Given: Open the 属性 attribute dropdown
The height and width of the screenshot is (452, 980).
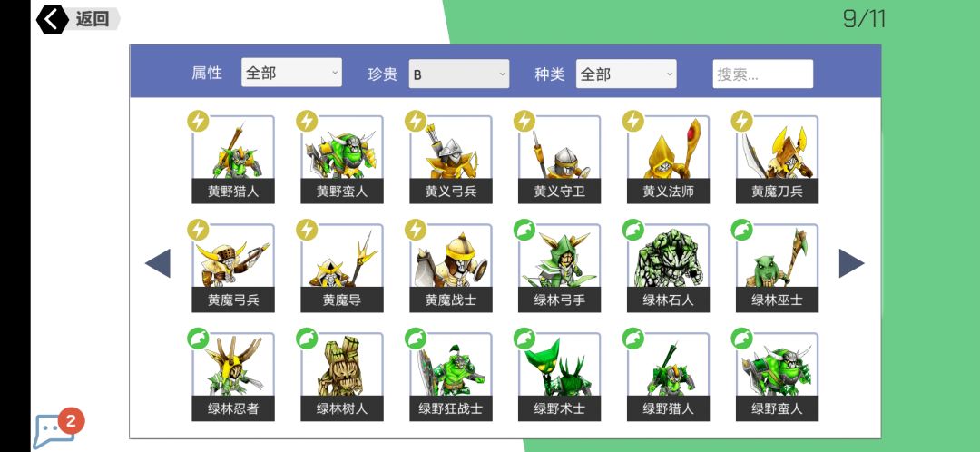Looking at the screenshot, I should (x=291, y=73).
